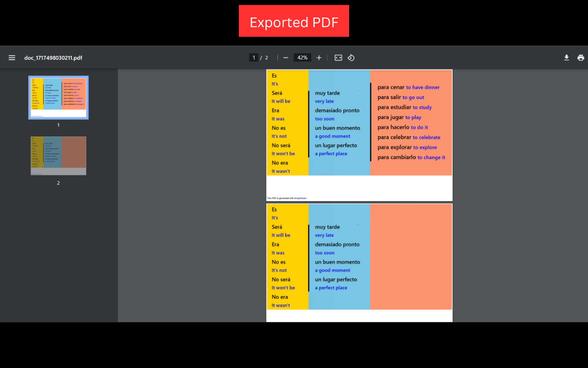Click thumbnail label number 2

point(58,183)
